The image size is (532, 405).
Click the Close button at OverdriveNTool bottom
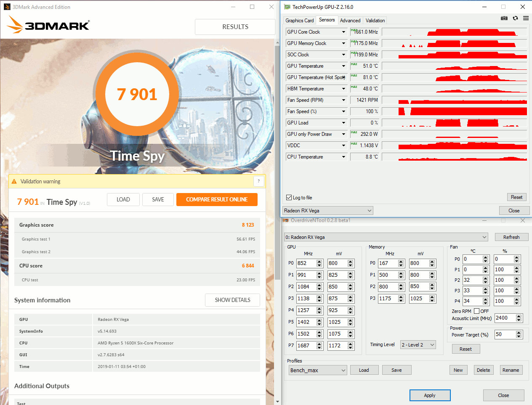click(503, 395)
